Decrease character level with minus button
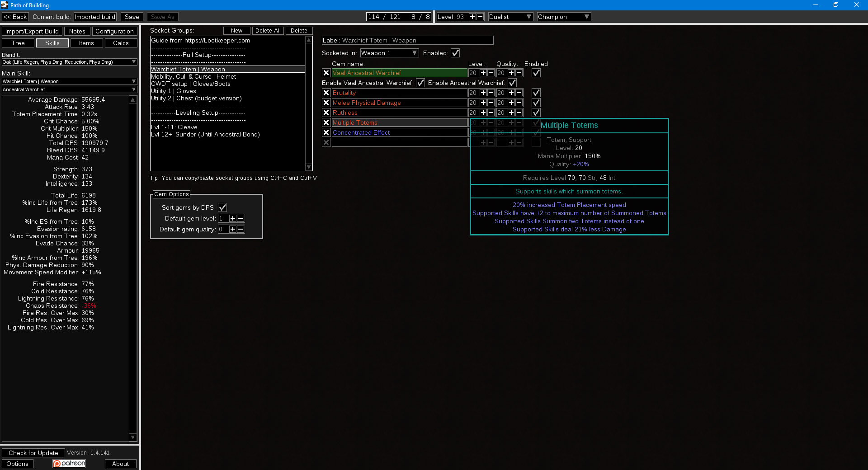 pyautogui.click(x=480, y=17)
